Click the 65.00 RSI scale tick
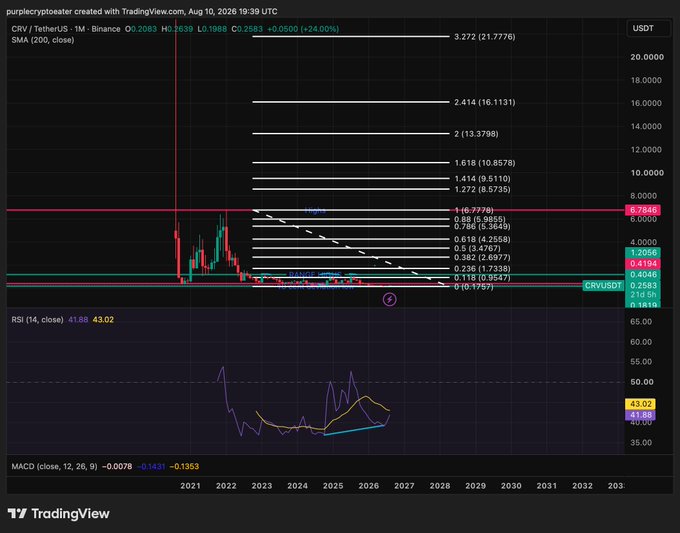 click(x=641, y=322)
